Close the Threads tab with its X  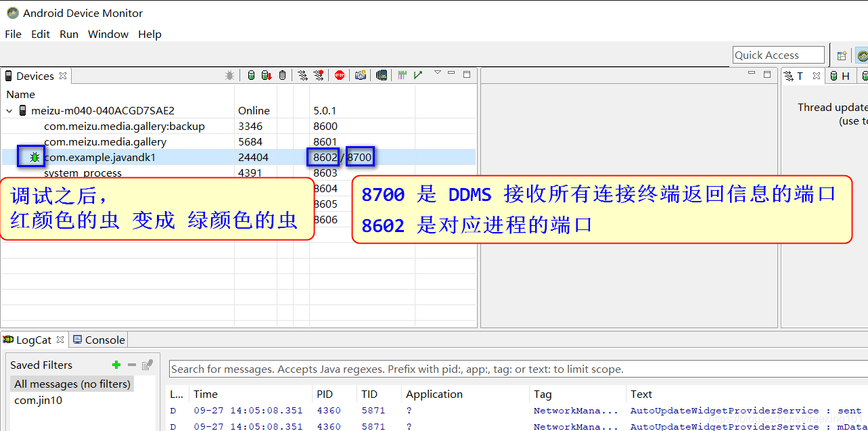click(x=817, y=76)
